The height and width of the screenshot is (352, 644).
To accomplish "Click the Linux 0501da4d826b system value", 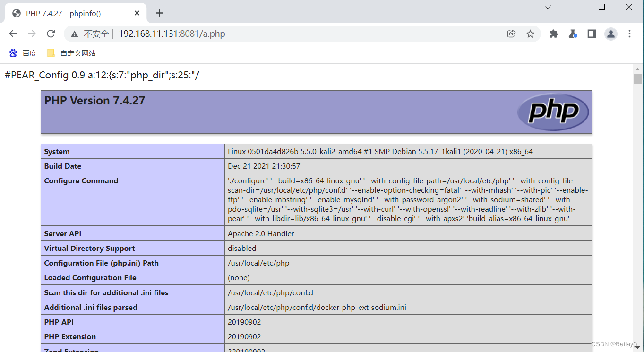I will [380, 152].
